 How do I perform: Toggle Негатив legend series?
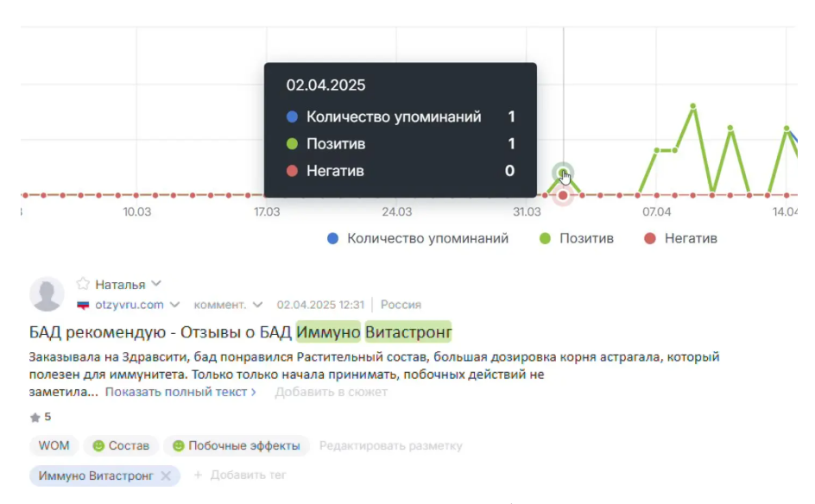click(x=680, y=238)
